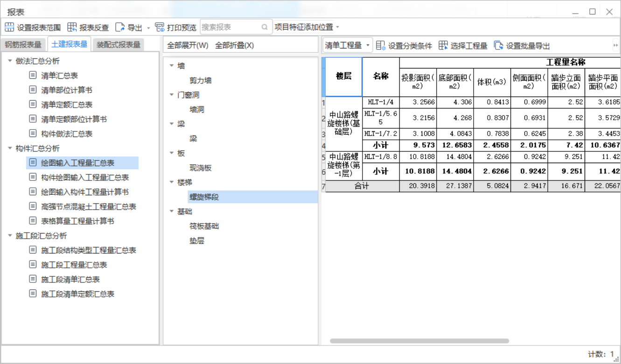
Task: Click the 投影面积(m2) column header
Action: click(x=418, y=82)
